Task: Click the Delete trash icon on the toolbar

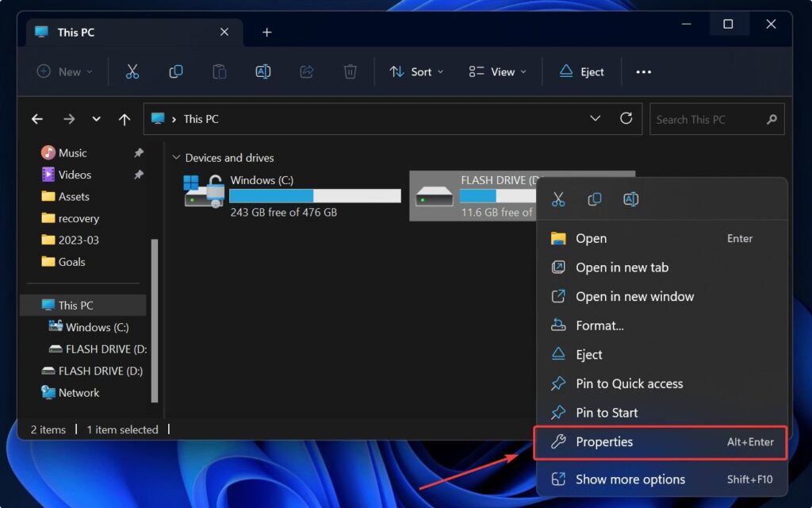Action: point(350,71)
